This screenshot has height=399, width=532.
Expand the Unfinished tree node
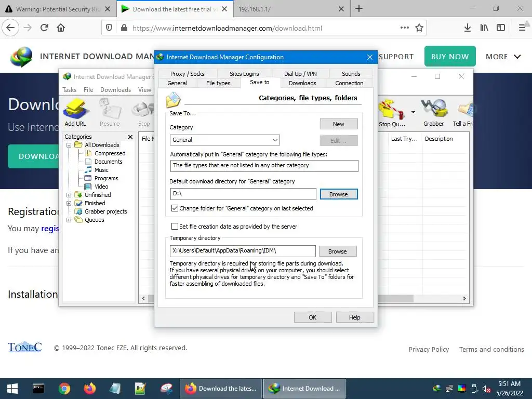(69, 195)
